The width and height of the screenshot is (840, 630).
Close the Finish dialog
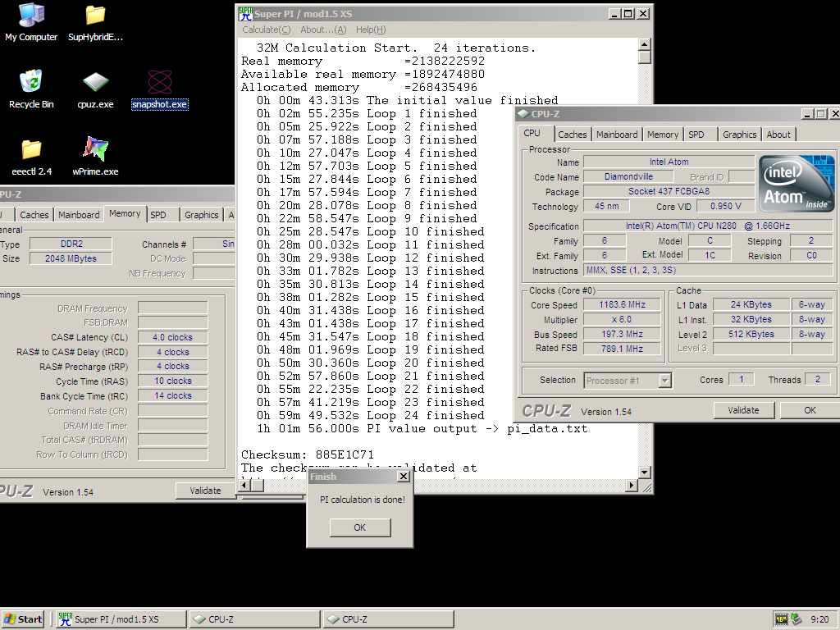click(404, 477)
